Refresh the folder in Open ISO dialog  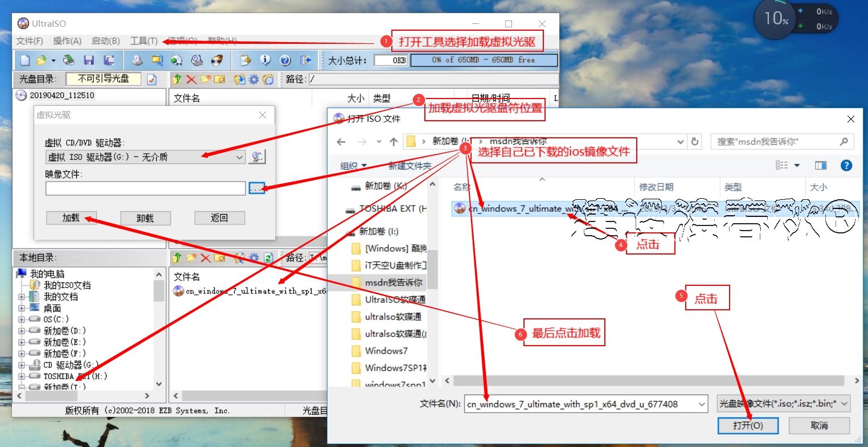[695, 142]
